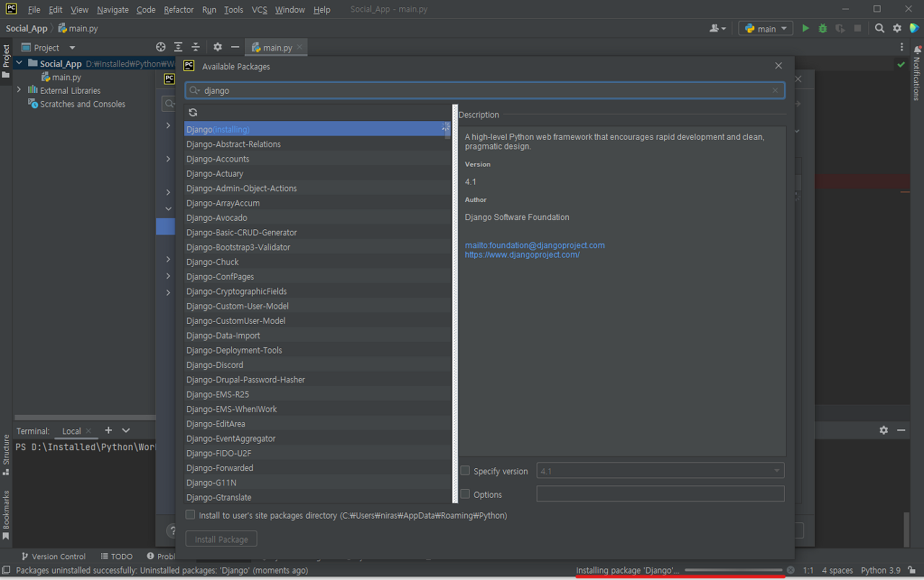924x580 pixels.
Task: Select Django-Accounts in package list
Action: pos(317,159)
